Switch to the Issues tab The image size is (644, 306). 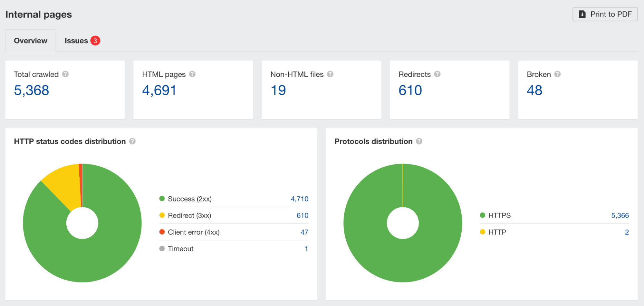tap(77, 41)
